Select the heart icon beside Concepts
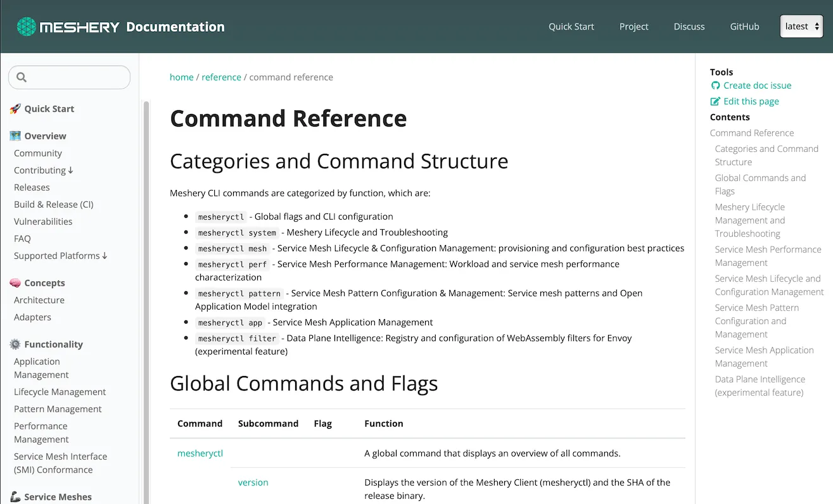Viewport: 833px width, 504px height. [16, 282]
